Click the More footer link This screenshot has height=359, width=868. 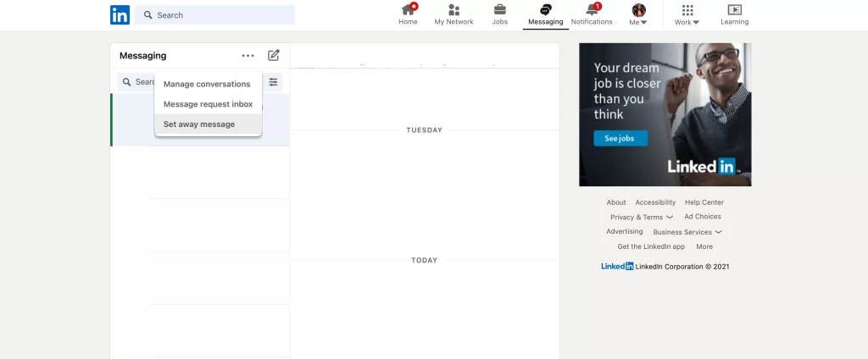point(704,246)
